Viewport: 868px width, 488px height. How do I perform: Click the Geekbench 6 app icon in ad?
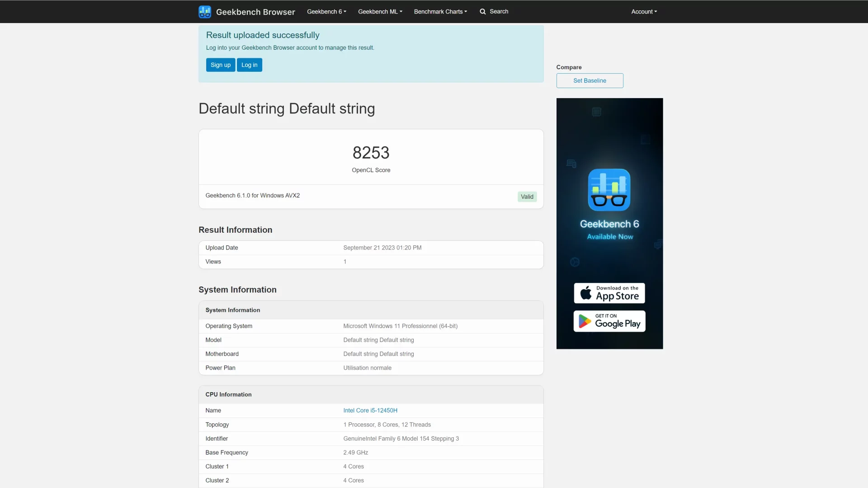click(x=609, y=190)
